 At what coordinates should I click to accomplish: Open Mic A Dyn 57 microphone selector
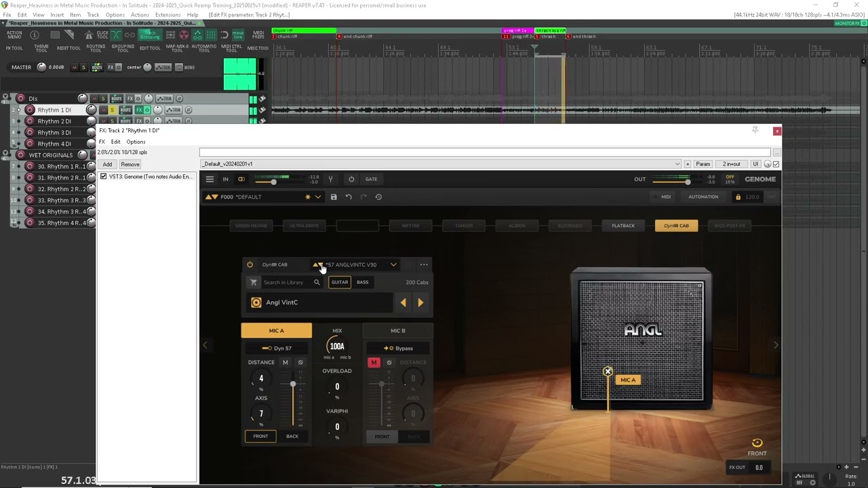point(277,348)
